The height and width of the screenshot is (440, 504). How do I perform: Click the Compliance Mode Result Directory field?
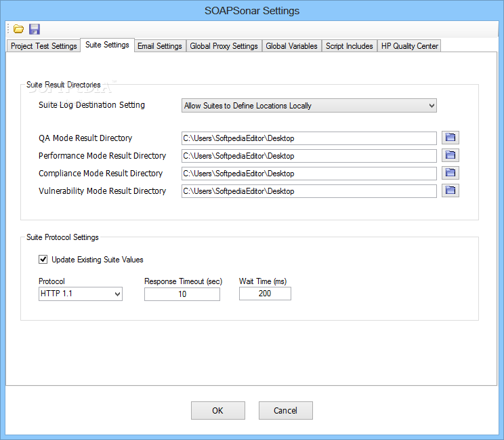click(309, 174)
